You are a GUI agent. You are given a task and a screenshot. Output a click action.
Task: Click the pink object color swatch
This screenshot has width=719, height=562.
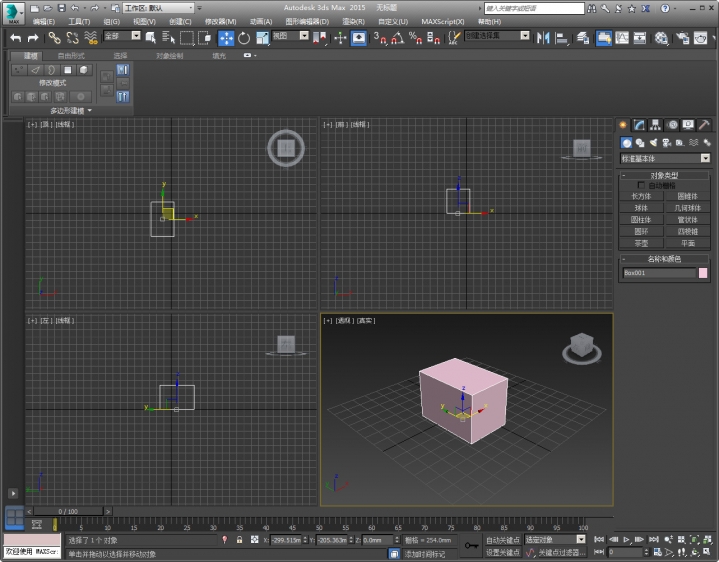(x=702, y=272)
